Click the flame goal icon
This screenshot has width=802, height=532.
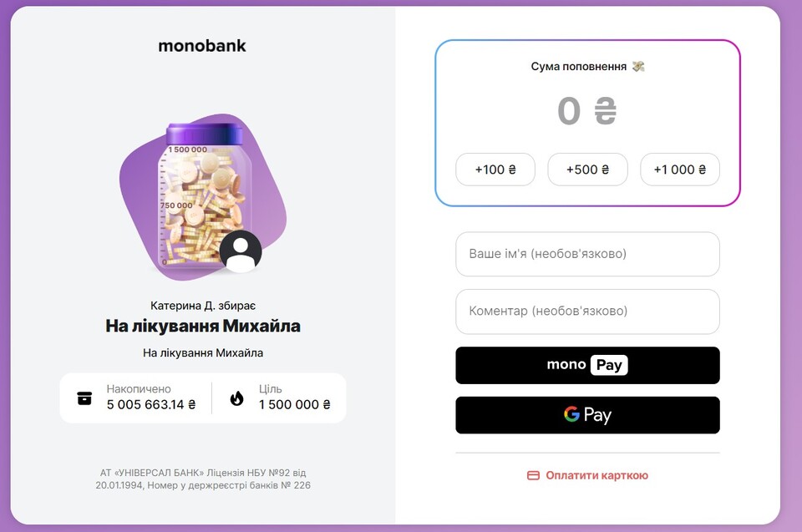pos(236,398)
